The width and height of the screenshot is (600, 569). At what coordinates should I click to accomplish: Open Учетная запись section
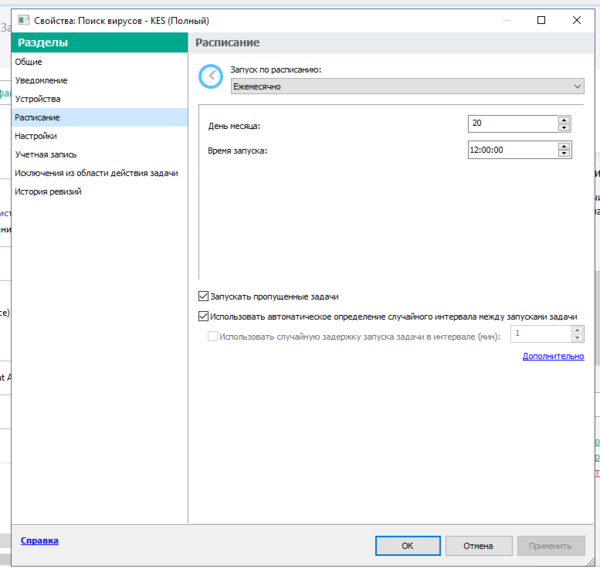point(46,155)
